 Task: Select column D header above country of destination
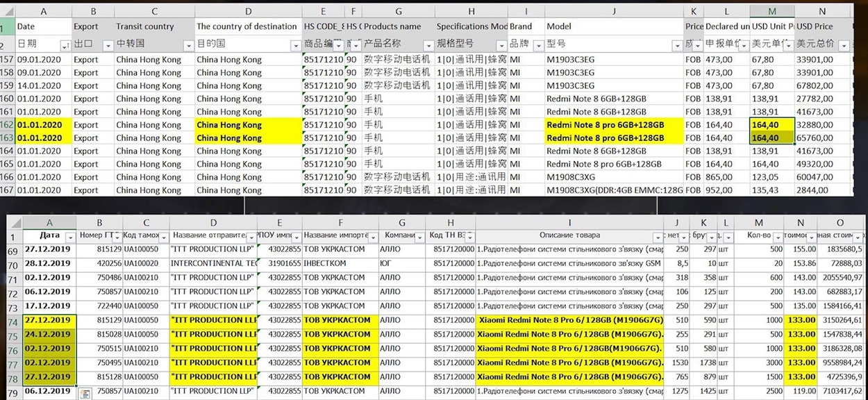[x=249, y=12]
